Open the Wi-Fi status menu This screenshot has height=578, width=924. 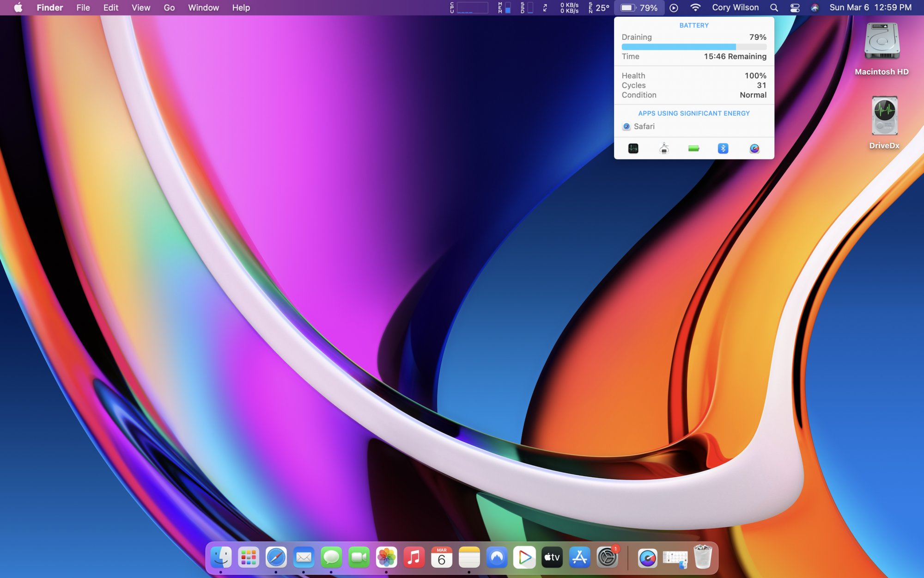[x=695, y=8]
